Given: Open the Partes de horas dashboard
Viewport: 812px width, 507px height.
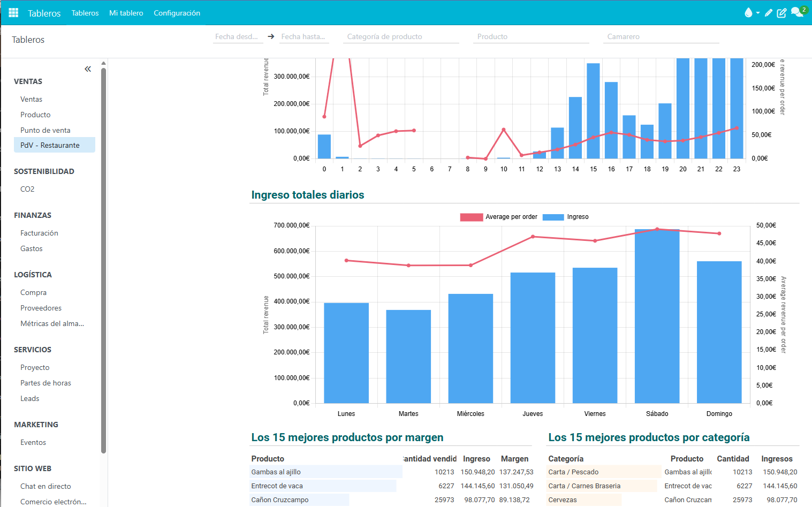Looking at the screenshot, I should [x=55, y=383].
